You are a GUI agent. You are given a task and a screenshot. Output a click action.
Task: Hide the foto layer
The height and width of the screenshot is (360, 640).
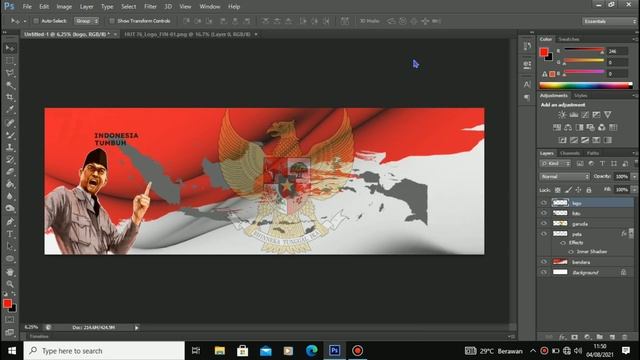(x=544, y=213)
